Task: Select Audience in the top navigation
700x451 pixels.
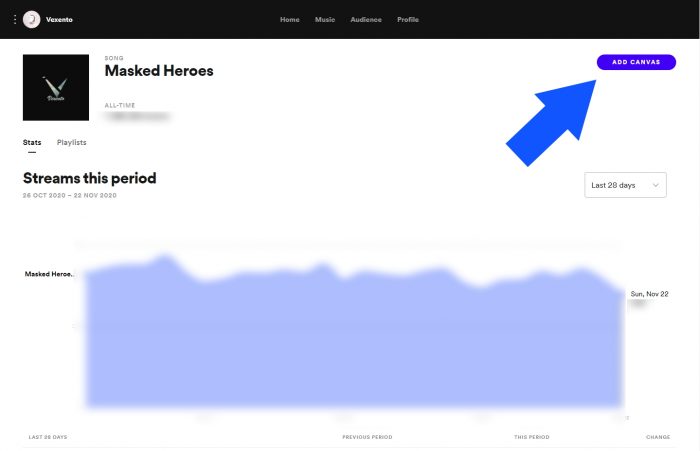Action: (x=366, y=19)
